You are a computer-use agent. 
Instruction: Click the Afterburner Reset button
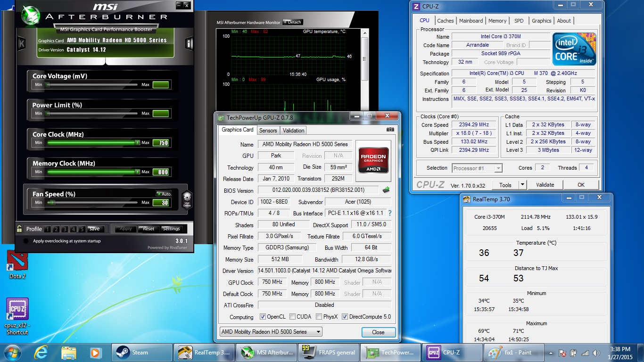[x=149, y=229]
